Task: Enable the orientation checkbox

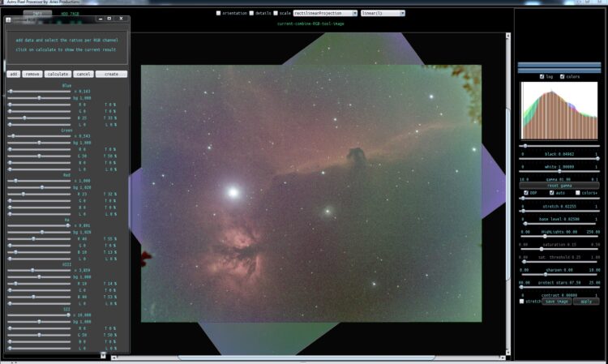Action: [218, 13]
